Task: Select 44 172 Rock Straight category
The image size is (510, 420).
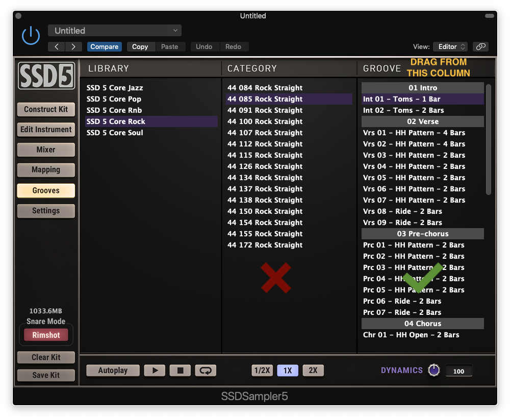Action: (289, 245)
